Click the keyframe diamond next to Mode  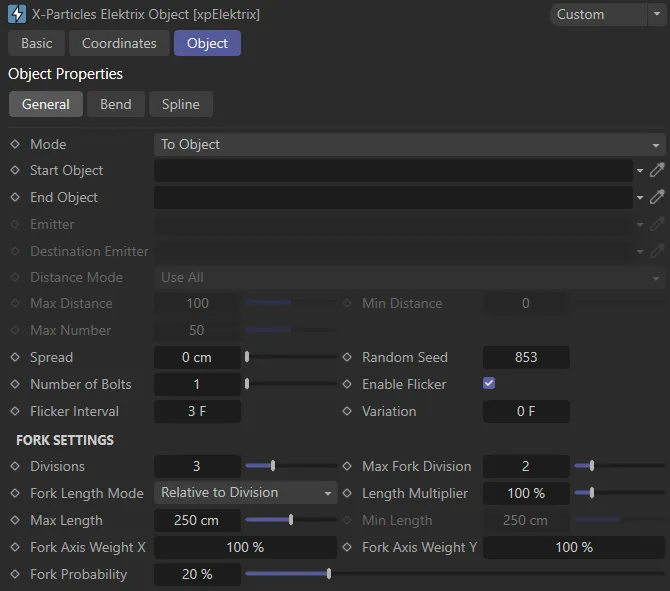(x=15, y=144)
